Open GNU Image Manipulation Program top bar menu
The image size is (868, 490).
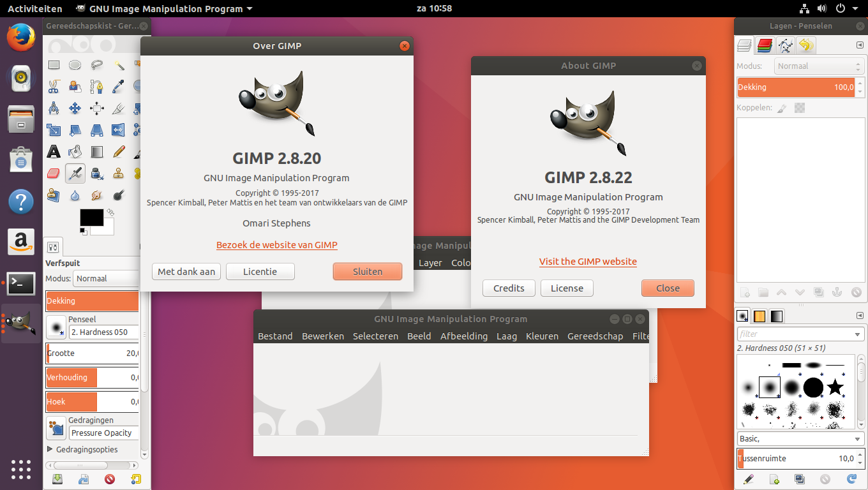coord(164,9)
